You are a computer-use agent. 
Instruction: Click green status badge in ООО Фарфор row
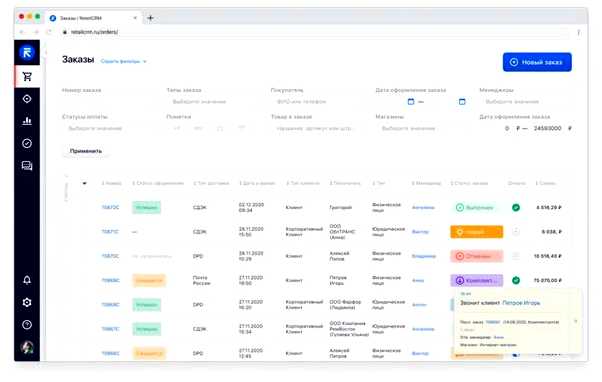[x=147, y=305]
